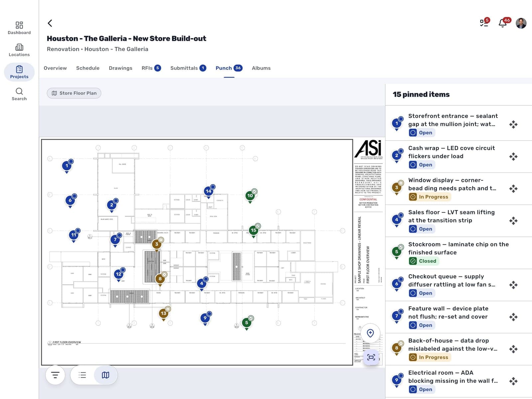Reposition pin for Sales floor LVT item
Screen dimensions: 532x399
click(513, 221)
